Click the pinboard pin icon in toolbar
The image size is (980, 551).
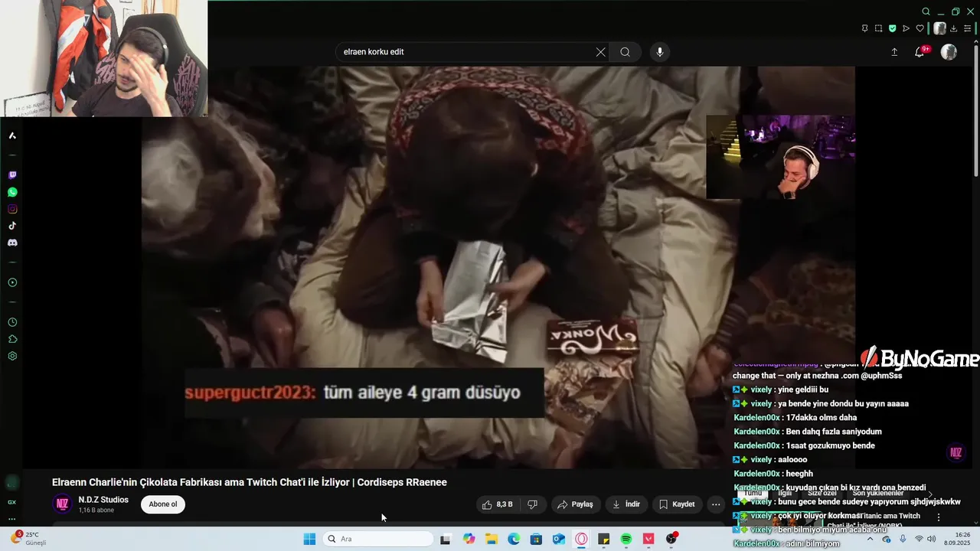coord(864,28)
